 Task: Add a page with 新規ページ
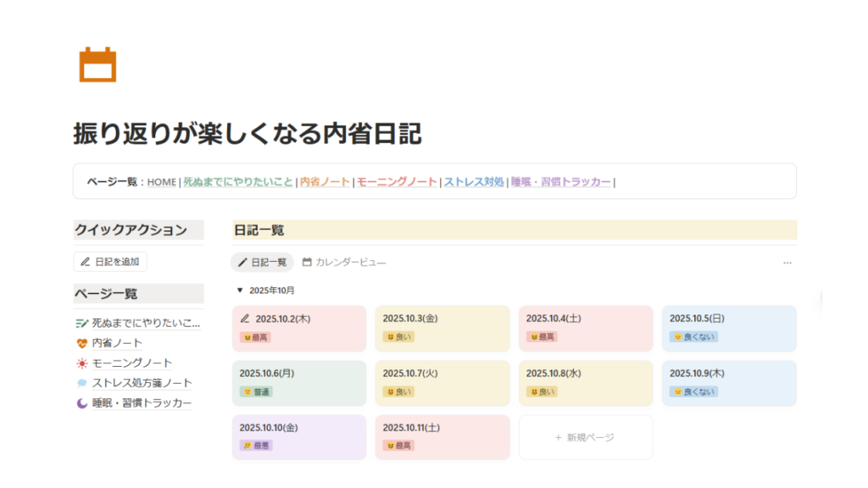click(x=585, y=437)
